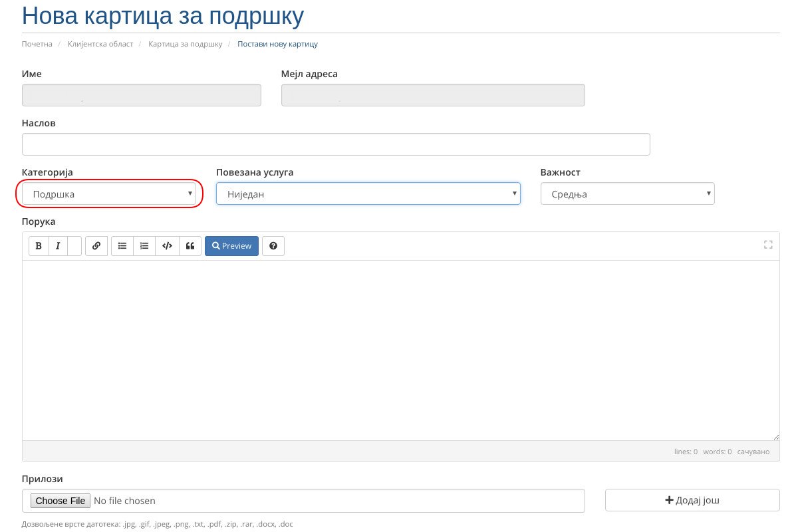The width and height of the screenshot is (798, 532).
Task: Insert a hyperlink with the link icon
Action: [x=96, y=246]
